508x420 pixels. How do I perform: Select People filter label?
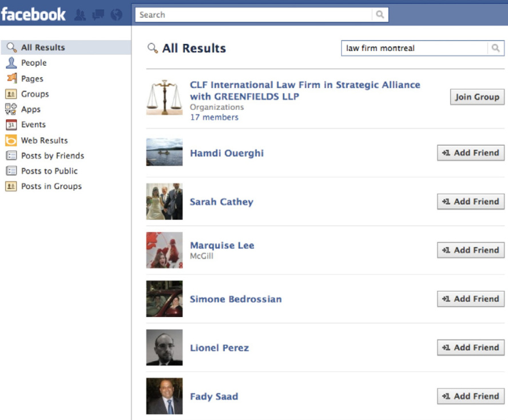[34, 63]
